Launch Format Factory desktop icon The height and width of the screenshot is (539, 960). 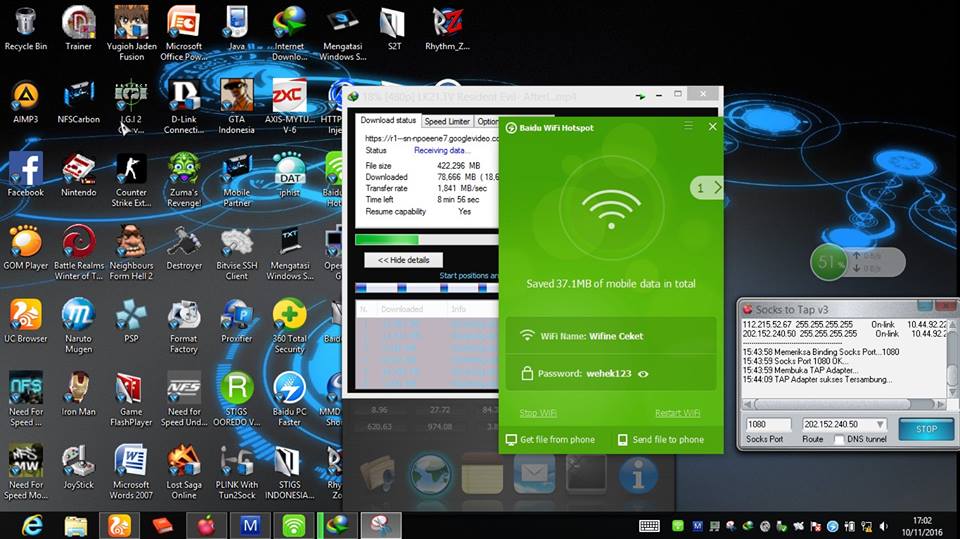tap(184, 326)
